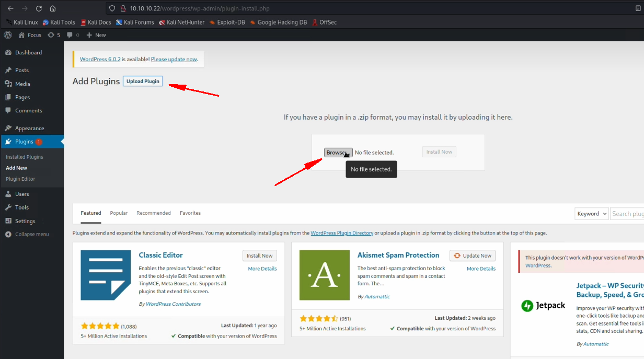The width and height of the screenshot is (644, 359).
Task: Switch to Popular tab
Action: pos(119,213)
